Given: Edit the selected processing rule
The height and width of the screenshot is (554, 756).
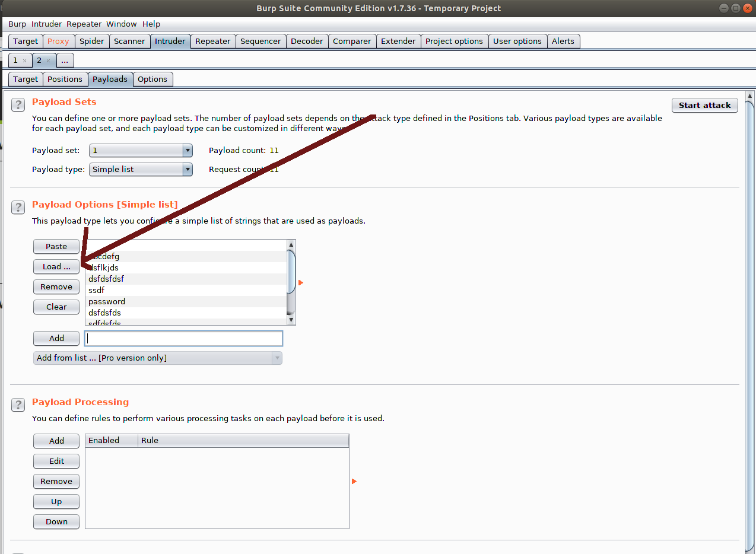Looking at the screenshot, I should click(56, 461).
